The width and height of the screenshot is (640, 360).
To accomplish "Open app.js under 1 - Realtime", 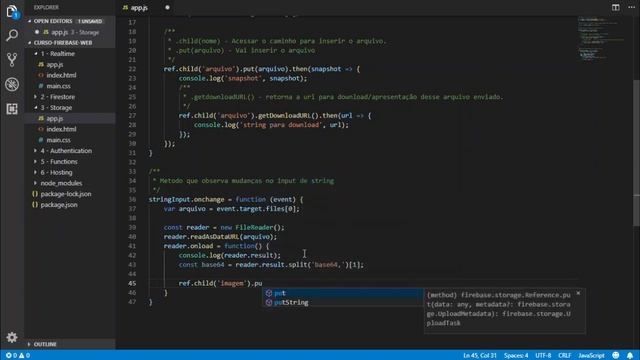I will (x=55, y=64).
